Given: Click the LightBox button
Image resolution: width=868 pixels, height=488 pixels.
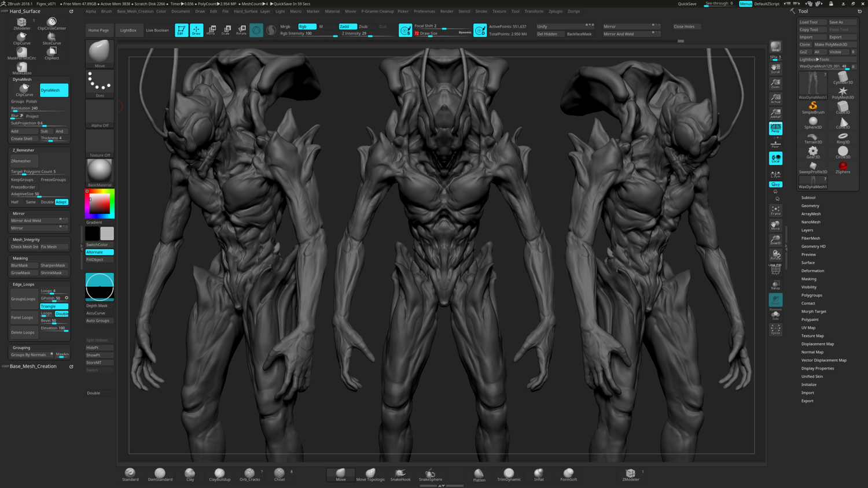Looking at the screenshot, I should click(128, 30).
